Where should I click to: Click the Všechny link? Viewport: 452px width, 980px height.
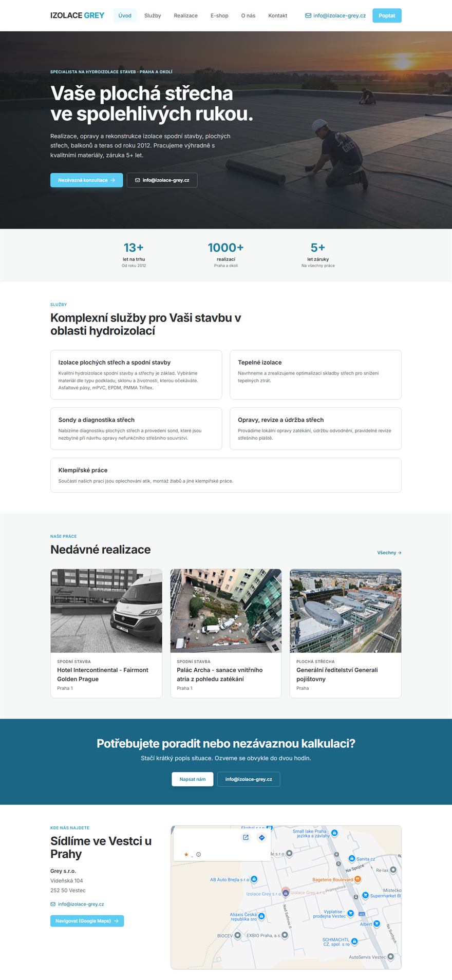point(389,553)
